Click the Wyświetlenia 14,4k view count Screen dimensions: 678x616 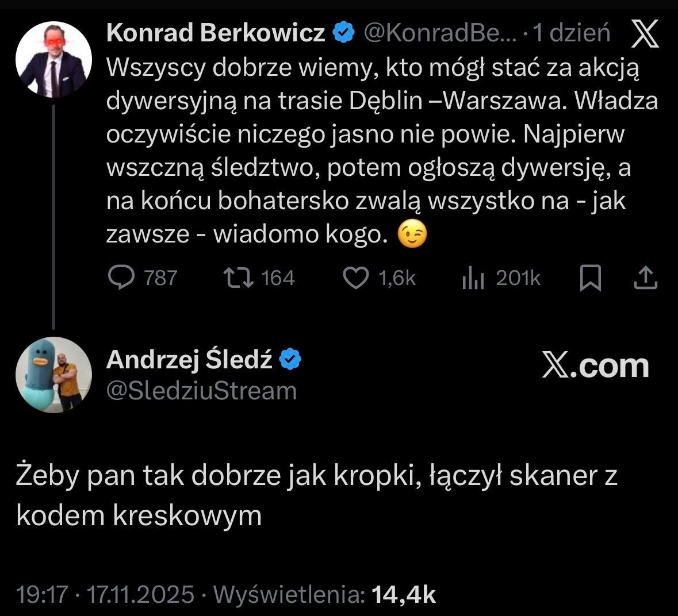tap(325, 595)
